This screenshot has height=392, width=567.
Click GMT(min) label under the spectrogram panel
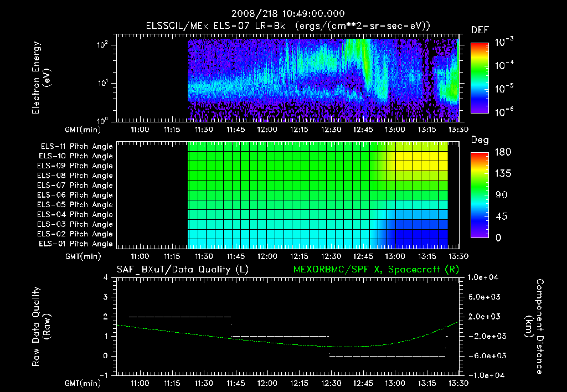83,130
